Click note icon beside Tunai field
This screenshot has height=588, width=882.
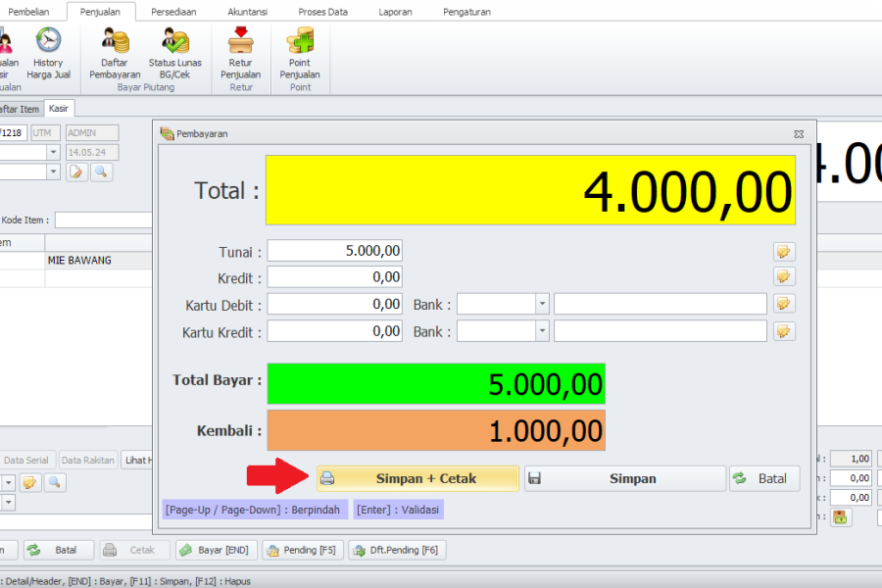click(784, 251)
